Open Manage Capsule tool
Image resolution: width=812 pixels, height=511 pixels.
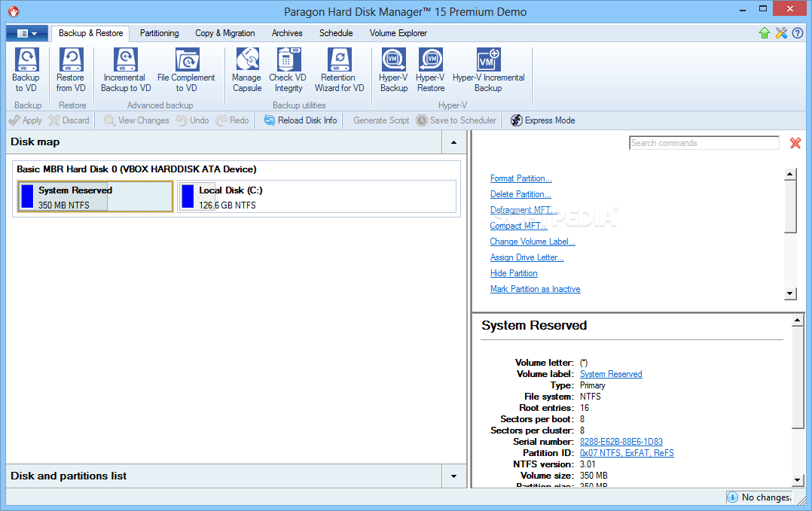(247, 70)
